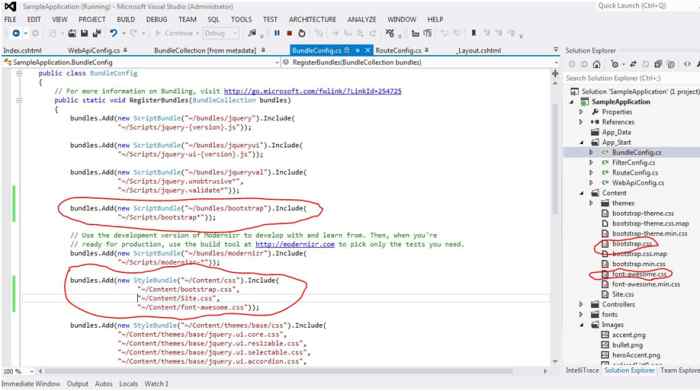Click the Solution Explorer back arrow icon
This screenshot has width=700, height=391.
pyautogui.click(x=572, y=65)
